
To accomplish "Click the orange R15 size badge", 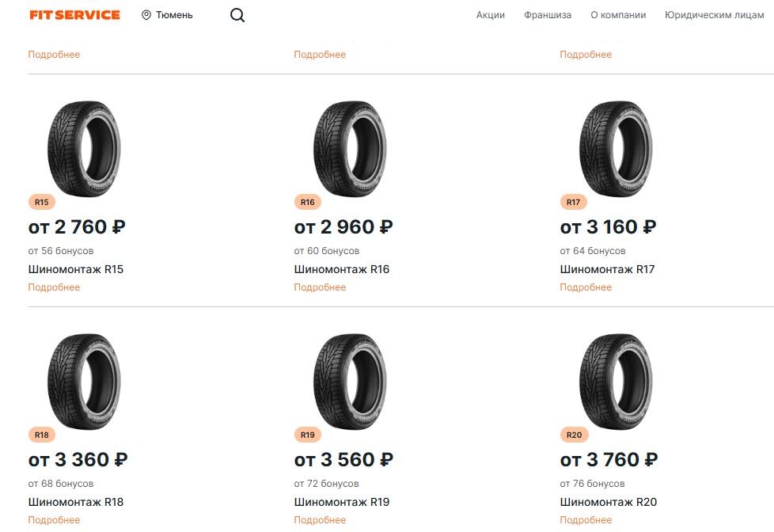I will tap(42, 203).
